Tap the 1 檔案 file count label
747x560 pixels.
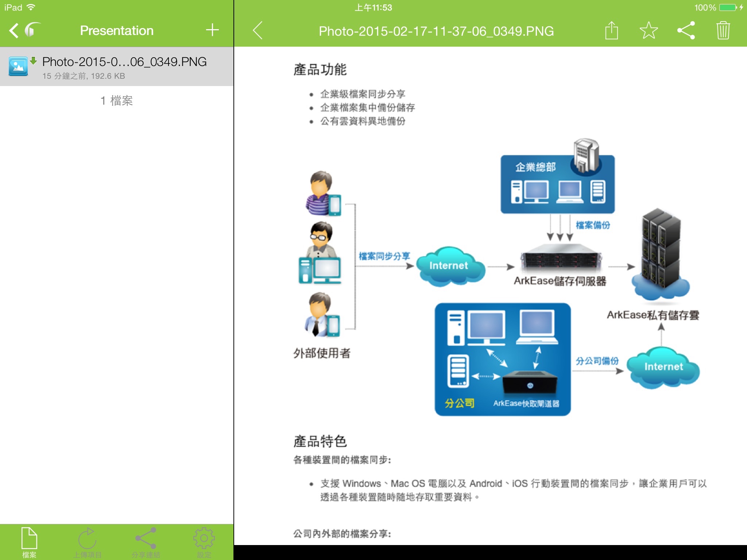(117, 101)
